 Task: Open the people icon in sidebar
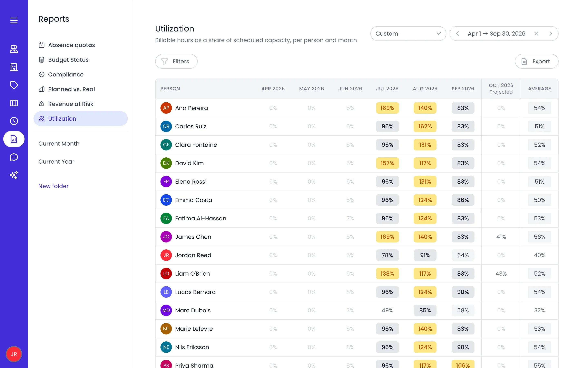pos(14,49)
